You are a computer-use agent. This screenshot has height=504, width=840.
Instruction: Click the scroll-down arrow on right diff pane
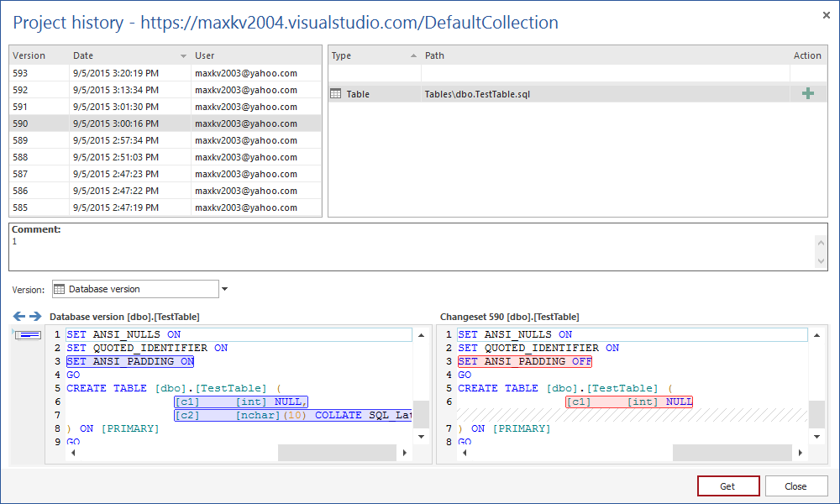pos(817,438)
